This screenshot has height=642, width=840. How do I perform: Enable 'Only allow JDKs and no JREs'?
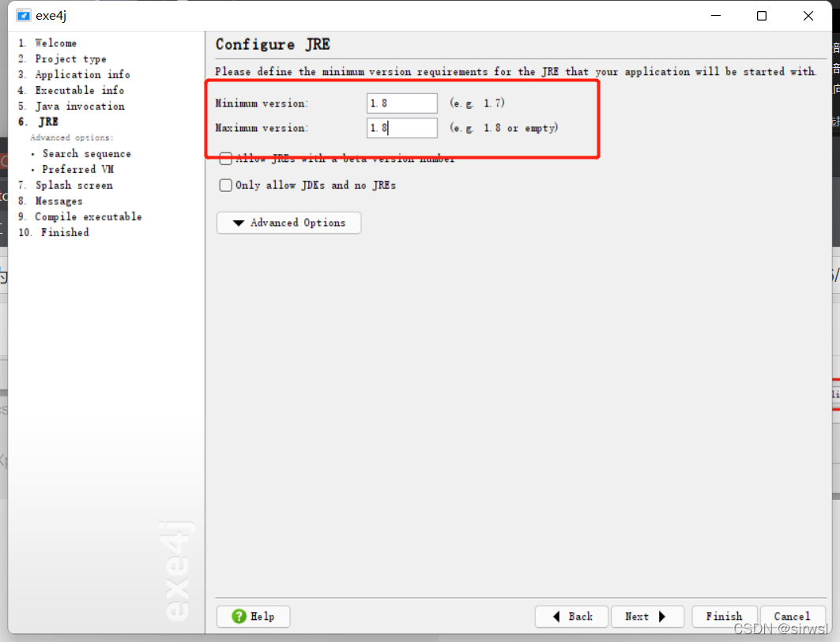coord(225,186)
